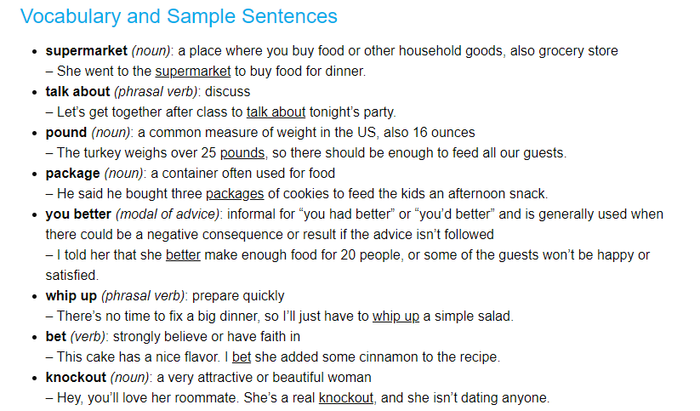
Task: Click the underlined word 'packages'
Action: [235, 194]
